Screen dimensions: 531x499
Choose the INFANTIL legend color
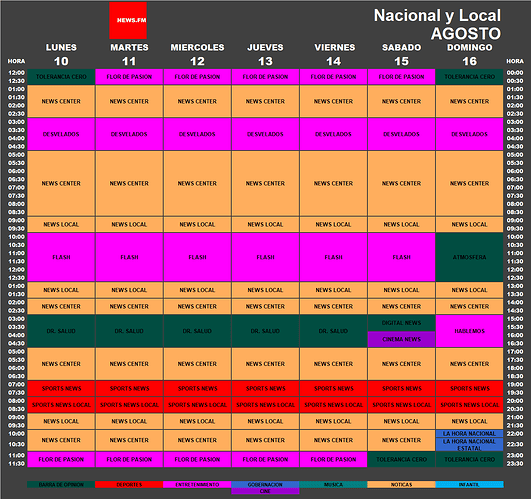pos(469,484)
